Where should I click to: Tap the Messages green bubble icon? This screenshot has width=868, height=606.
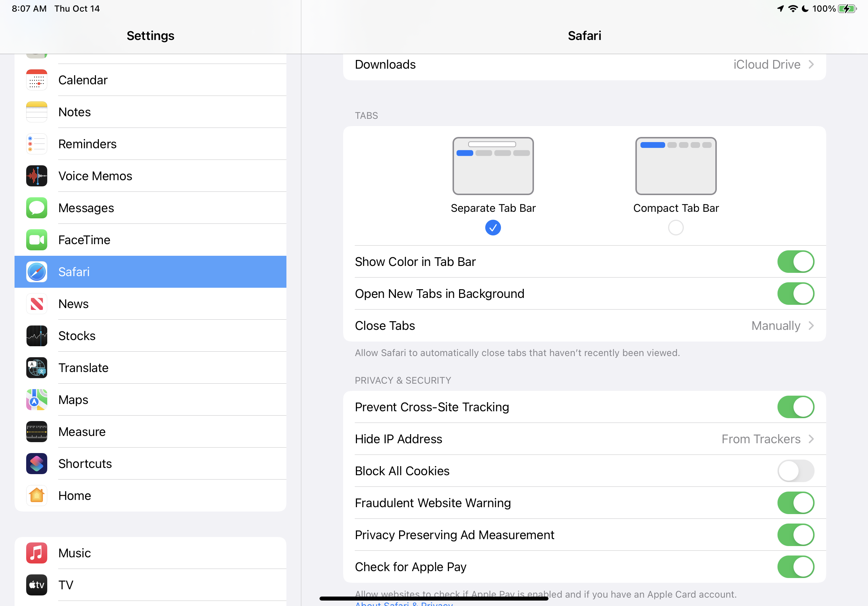(x=37, y=208)
